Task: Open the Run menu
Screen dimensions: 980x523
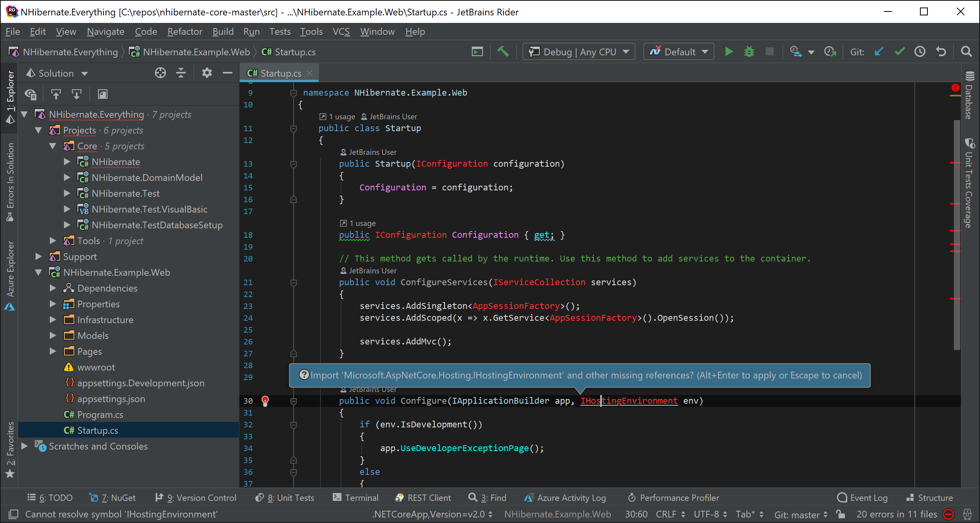Action: (251, 31)
